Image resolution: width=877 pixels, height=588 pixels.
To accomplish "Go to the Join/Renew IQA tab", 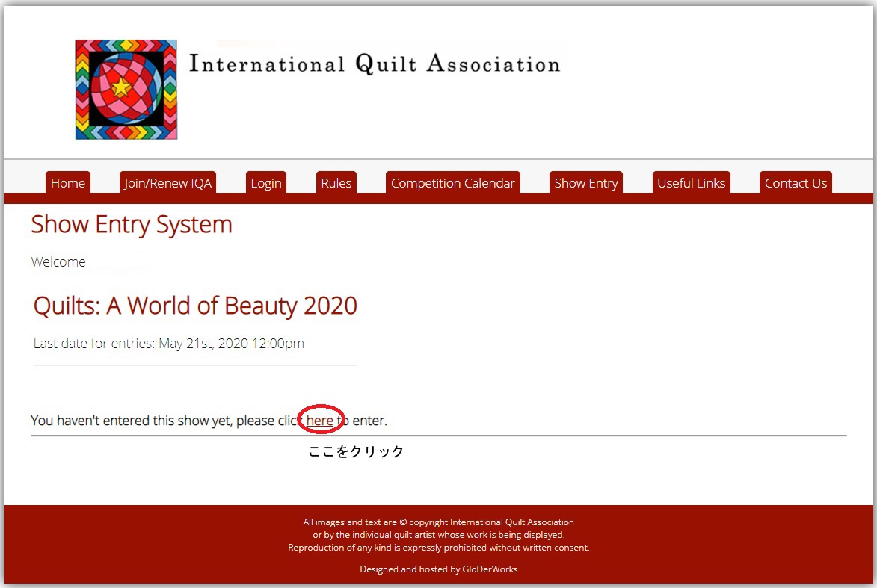I will point(167,183).
